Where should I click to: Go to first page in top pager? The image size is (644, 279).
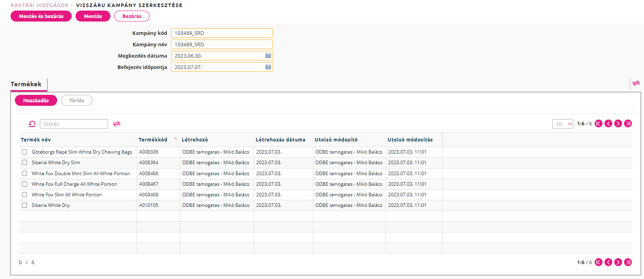[x=599, y=124]
